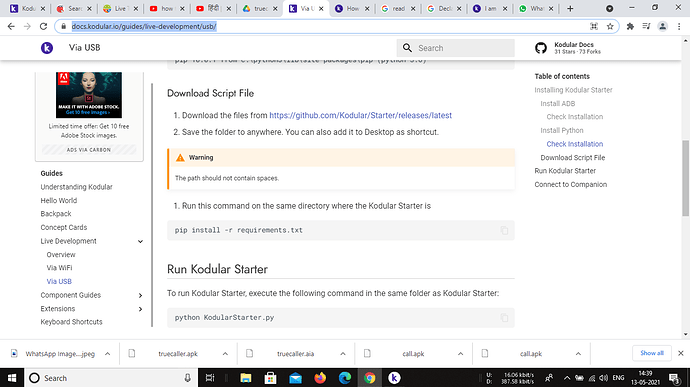The width and height of the screenshot is (690, 387).
Task: Open Understanding Kodular guide
Action: pos(77,187)
